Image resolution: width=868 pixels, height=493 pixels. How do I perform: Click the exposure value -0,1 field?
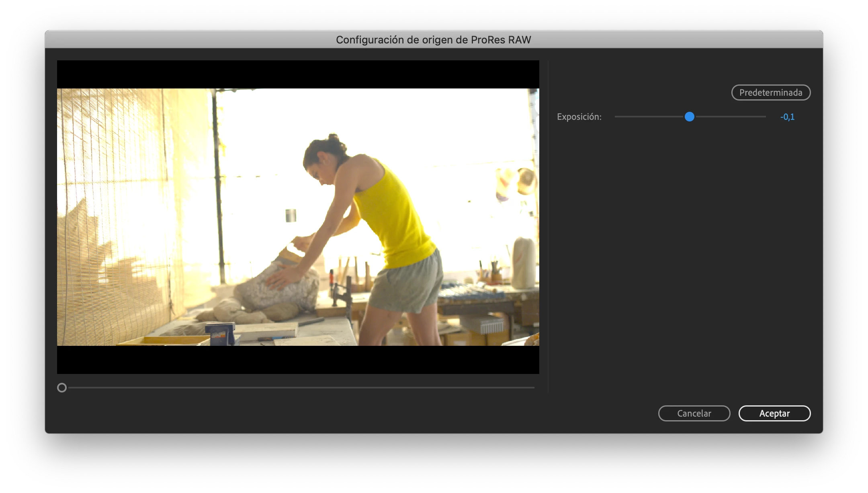pos(787,117)
